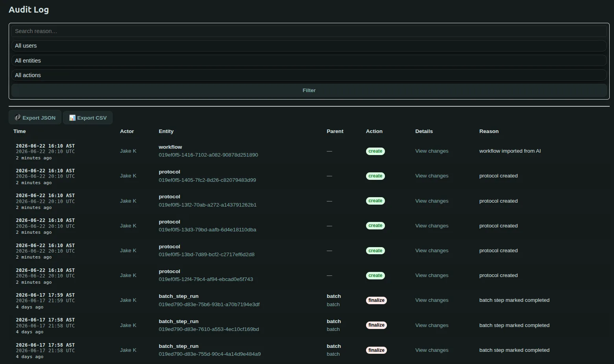Click finalize badge in the 17:59 AST row
This screenshot has width=614, height=364.
pyautogui.click(x=376, y=300)
